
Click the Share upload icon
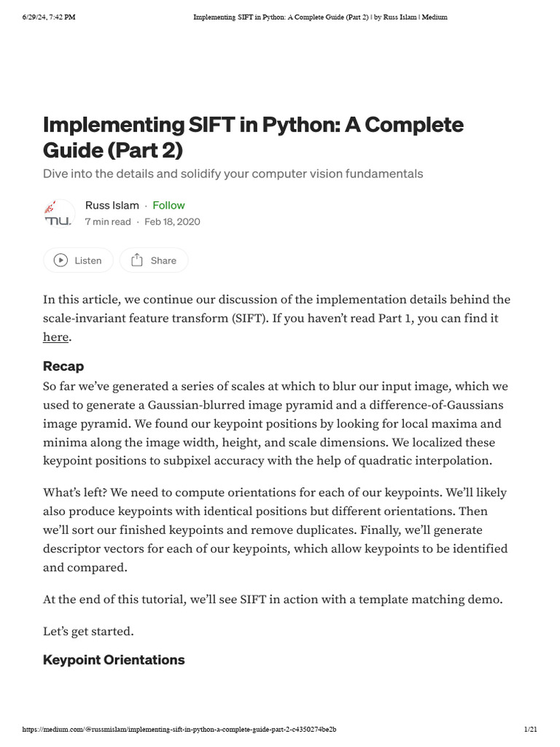pyautogui.click(x=136, y=260)
